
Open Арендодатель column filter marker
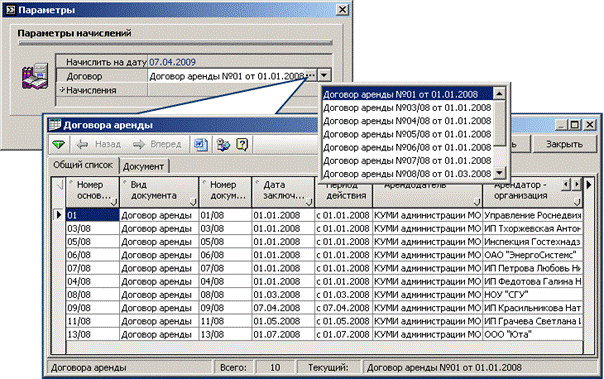(x=476, y=201)
